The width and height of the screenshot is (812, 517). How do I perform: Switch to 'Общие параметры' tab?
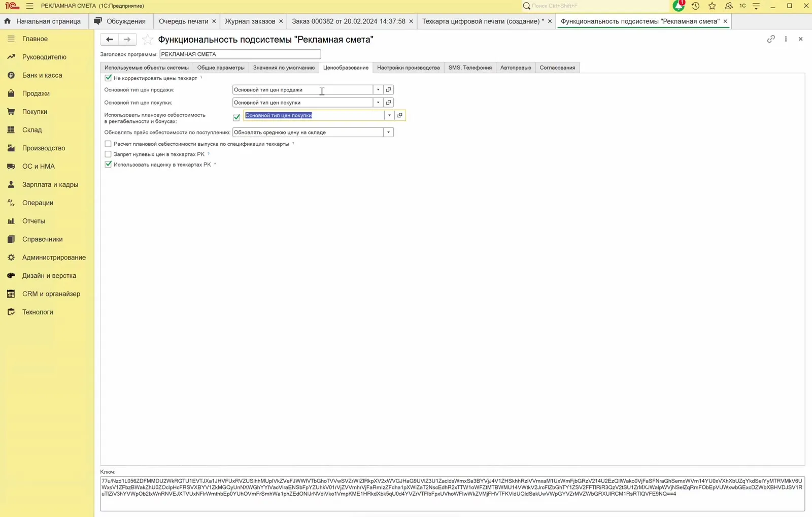221,68
